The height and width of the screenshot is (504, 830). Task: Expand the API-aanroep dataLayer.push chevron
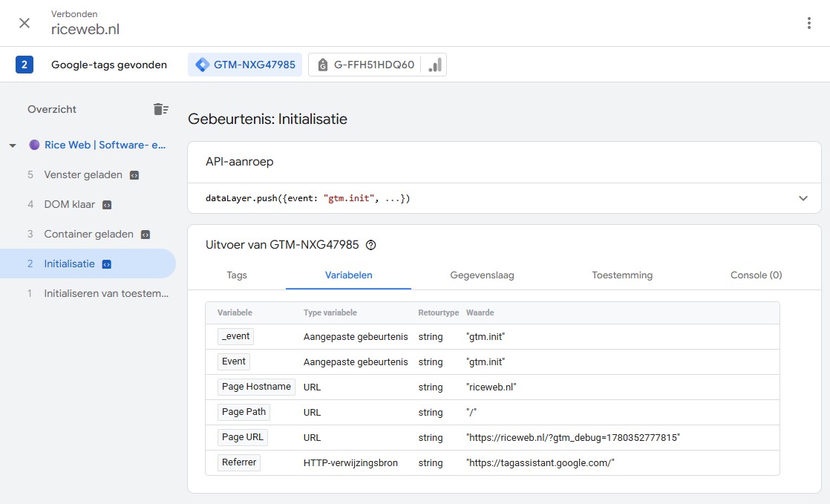tap(803, 198)
